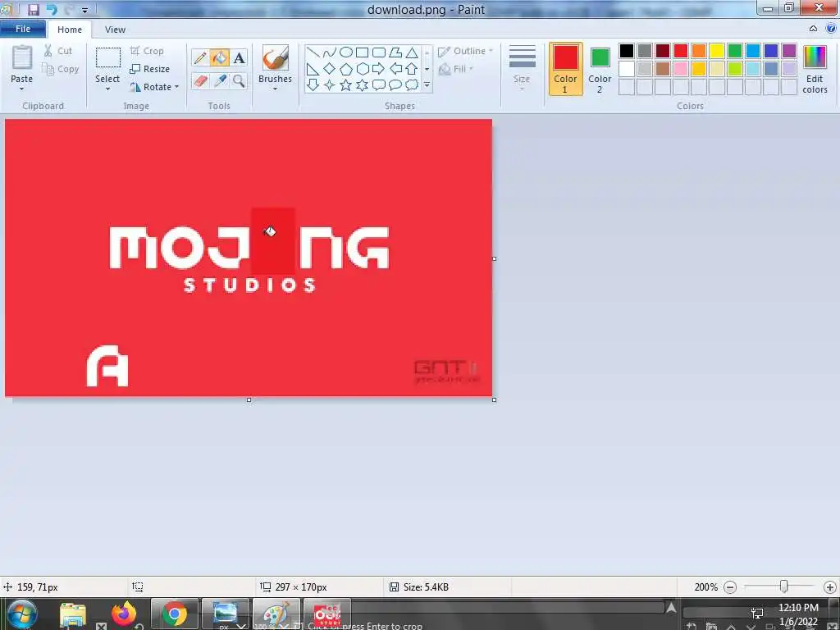This screenshot has width=840, height=630.
Task: Activate the Color 2 selector
Action: coord(600,69)
